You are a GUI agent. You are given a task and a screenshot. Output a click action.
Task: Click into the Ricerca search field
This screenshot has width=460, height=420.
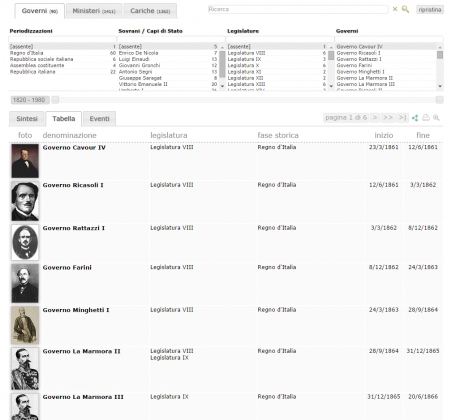[298, 9]
